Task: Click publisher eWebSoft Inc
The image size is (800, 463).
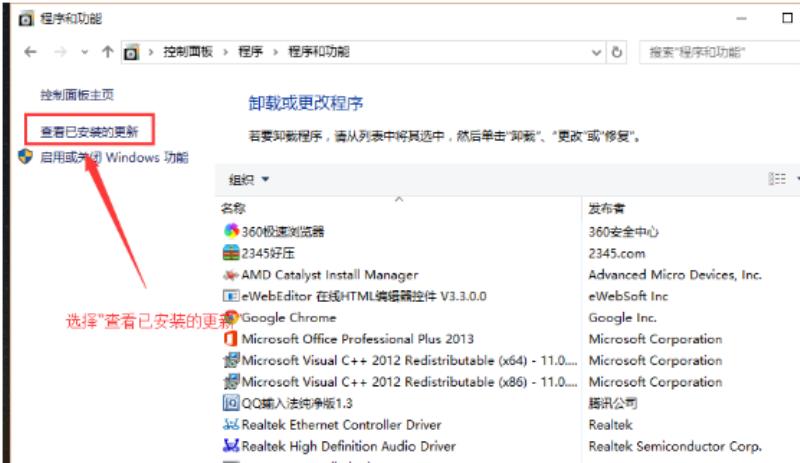Action: tap(628, 296)
